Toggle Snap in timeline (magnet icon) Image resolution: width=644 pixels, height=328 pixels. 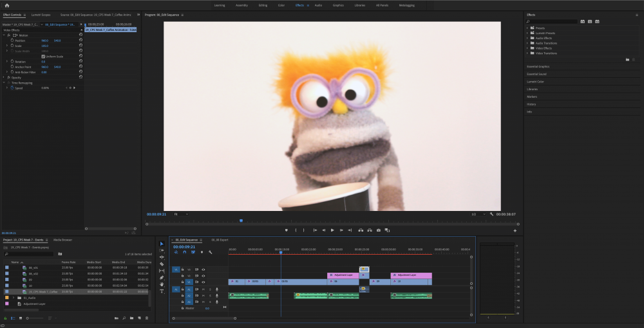coord(184,252)
